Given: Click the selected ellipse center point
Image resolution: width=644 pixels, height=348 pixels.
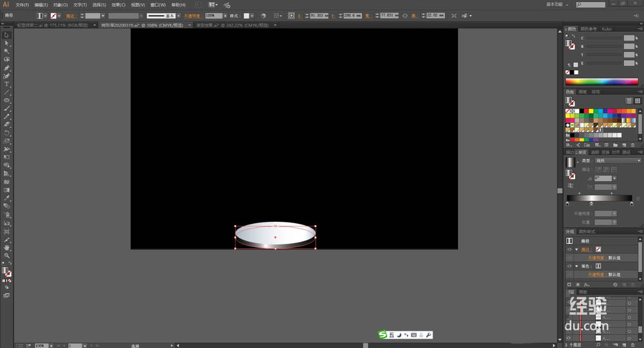Looking at the screenshot, I should (275, 237).
